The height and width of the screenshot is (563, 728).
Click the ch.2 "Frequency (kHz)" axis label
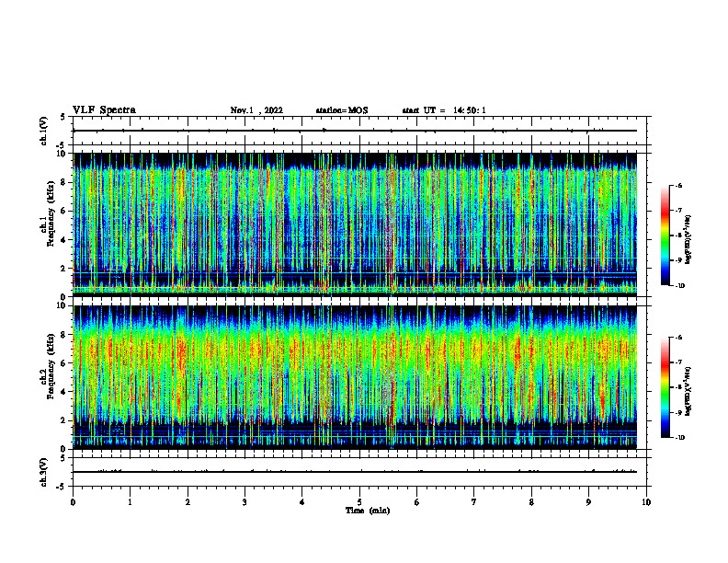coord(51,366)
